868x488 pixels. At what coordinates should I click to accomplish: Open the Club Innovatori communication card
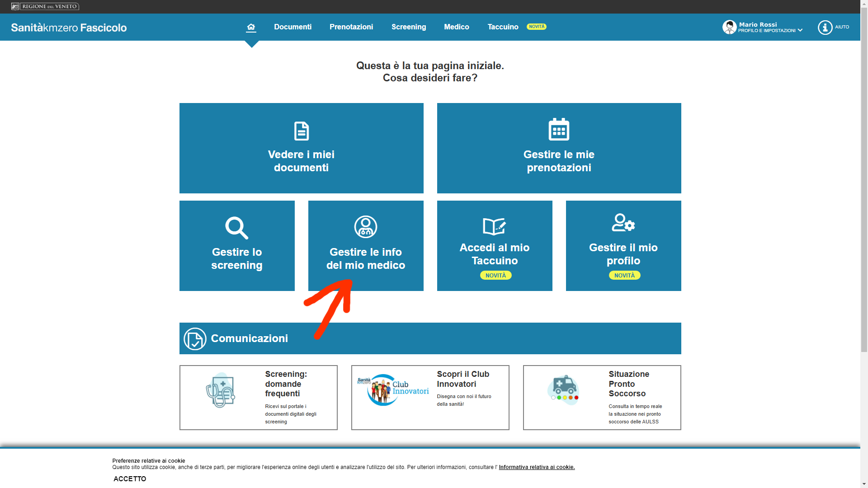pyautogui.click(x=430, y=398)
